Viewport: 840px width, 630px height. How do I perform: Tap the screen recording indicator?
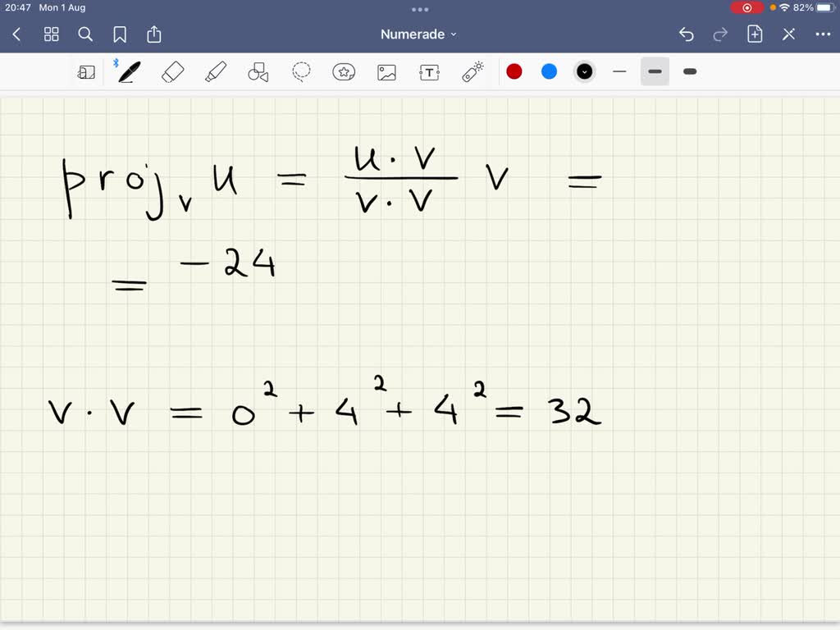coord(746,7)
